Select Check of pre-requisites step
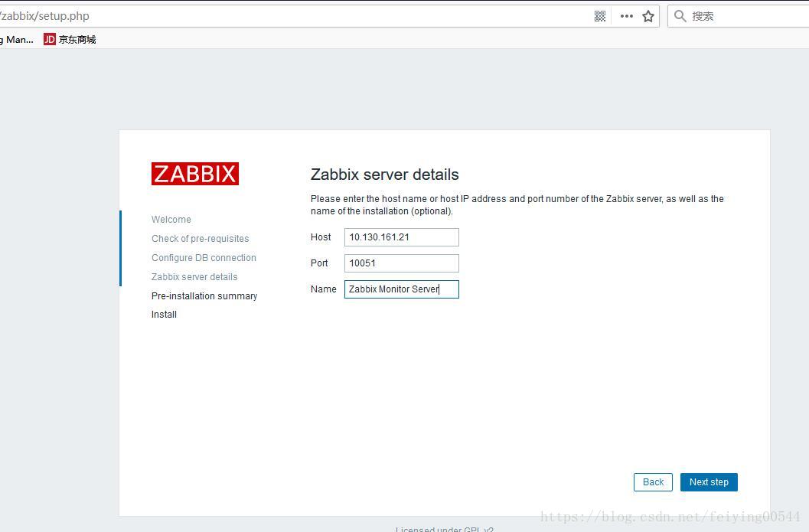Image resolution: width=809 pixels, height=532 pixels. click(201, 238)
